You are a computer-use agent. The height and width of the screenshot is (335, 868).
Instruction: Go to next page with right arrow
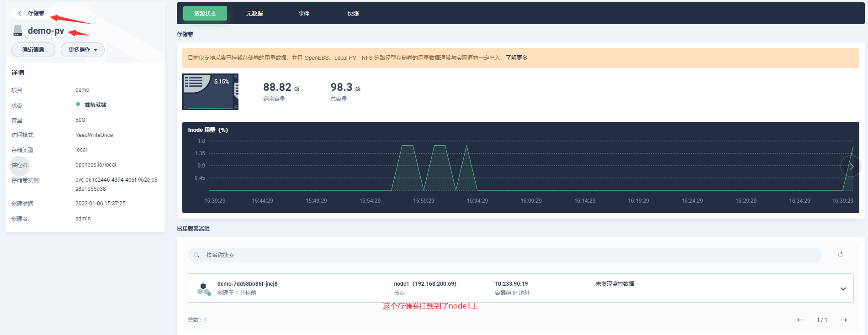[x=843, y=320]
